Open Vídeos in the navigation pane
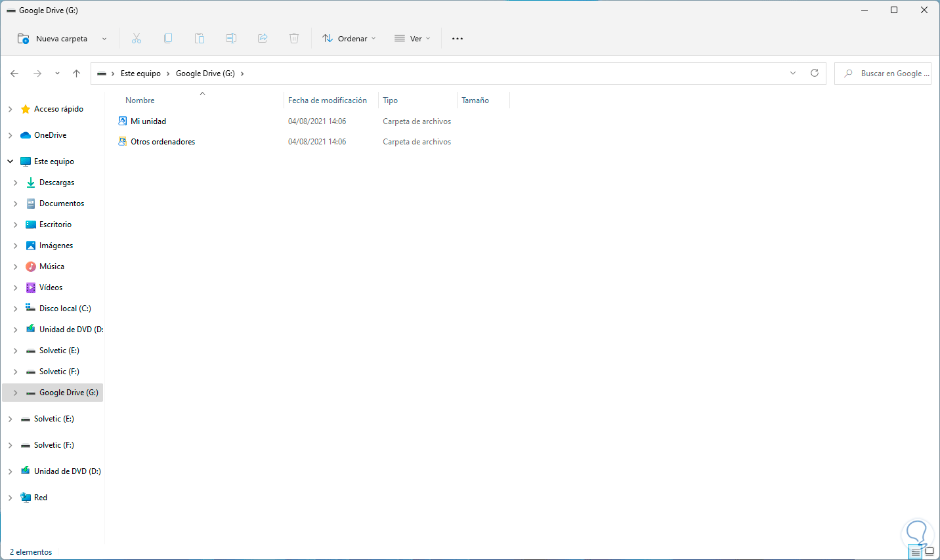 [x=51, y=288]
